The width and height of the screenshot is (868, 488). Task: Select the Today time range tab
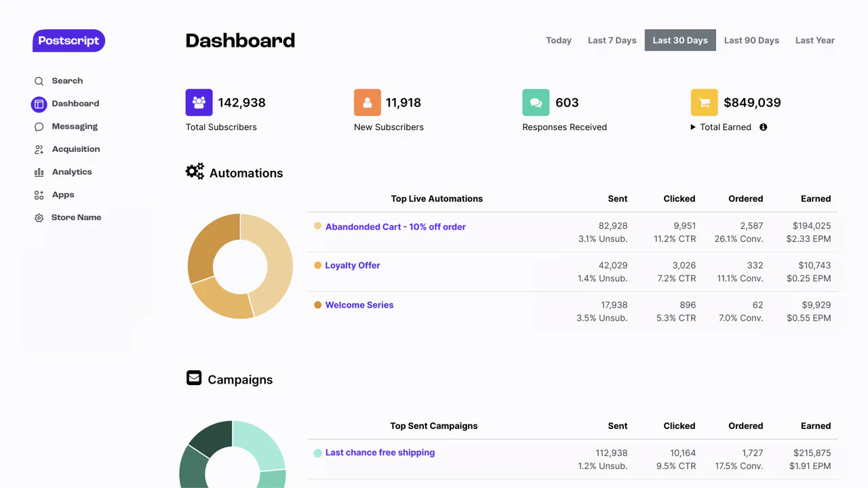click(x=558, y=41)
